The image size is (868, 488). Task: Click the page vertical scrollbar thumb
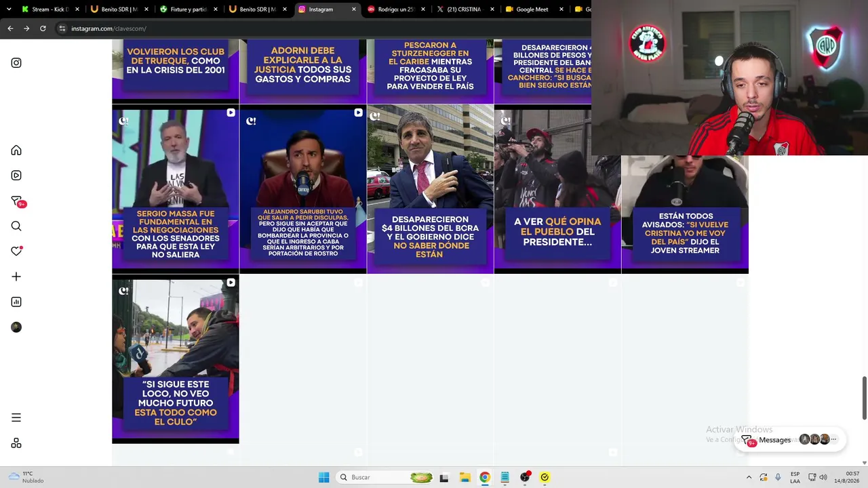click(x=864, y=398)
